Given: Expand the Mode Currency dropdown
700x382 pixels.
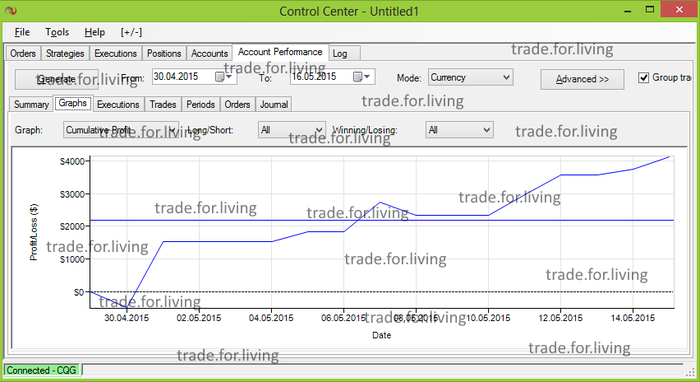Looking at the screenshot, I should click(506, 77).
